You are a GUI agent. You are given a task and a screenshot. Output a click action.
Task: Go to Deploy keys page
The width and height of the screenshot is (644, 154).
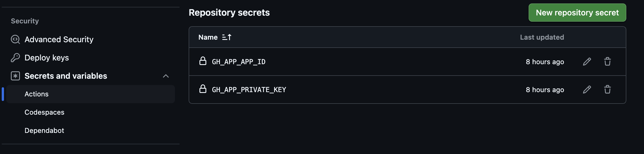tap(47, 58)
